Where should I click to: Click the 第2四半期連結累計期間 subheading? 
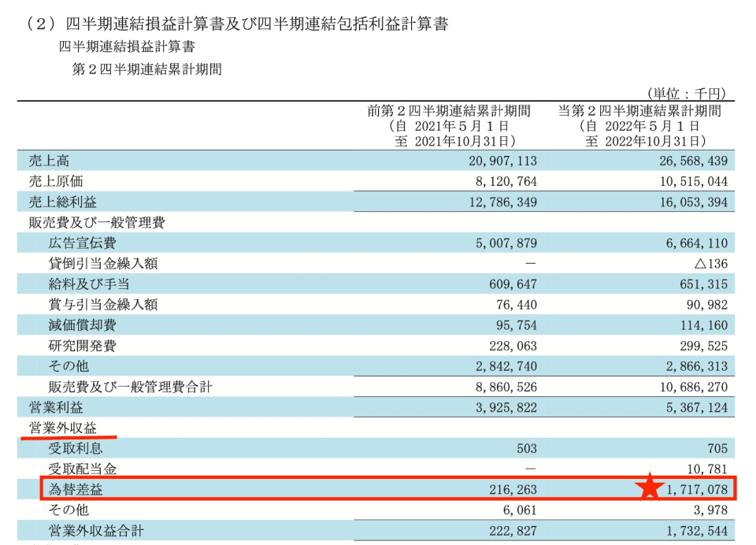147,69
